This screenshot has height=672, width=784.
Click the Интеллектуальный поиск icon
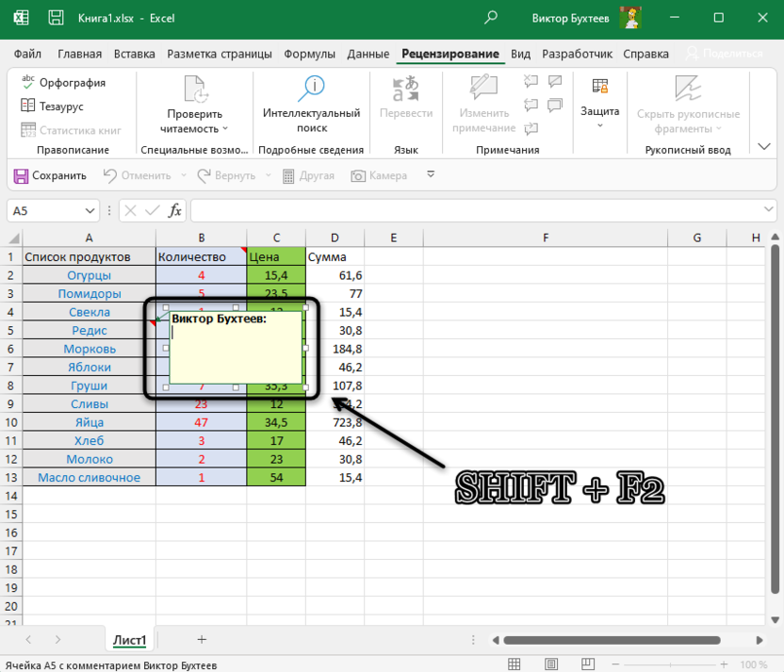(311, 90)
